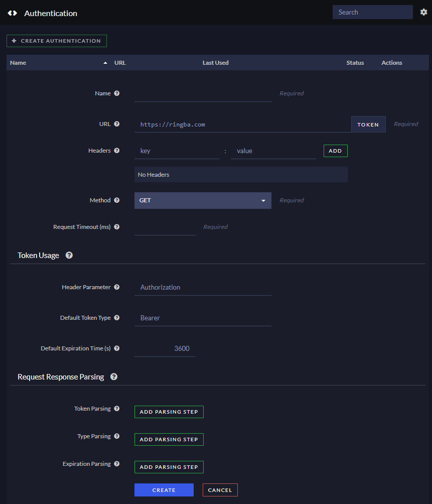This screenshot has width=432, height=504.
Task: Click help icon beside Token Parsing
Action: (117, 409)
